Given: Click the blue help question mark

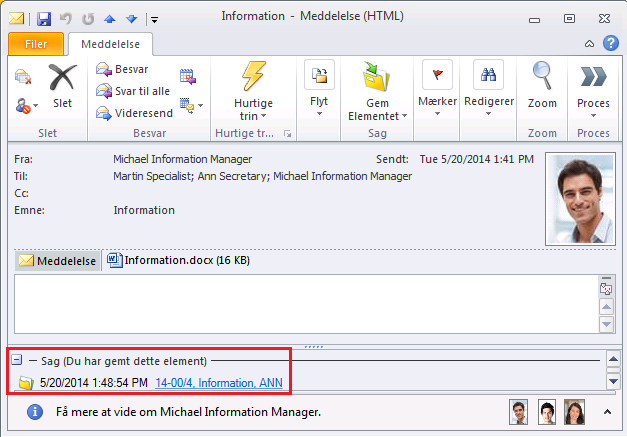Looking at the screenshot, I should tap(611, 43).
